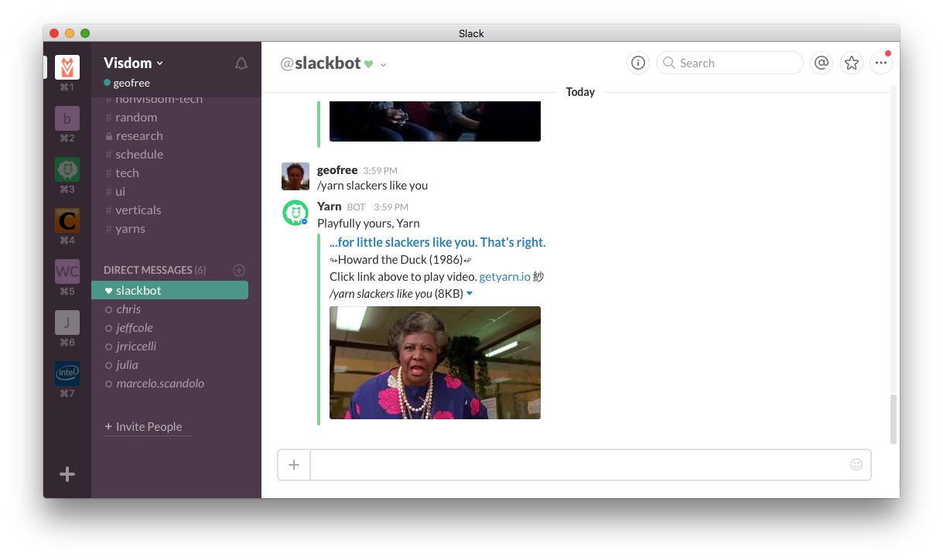Open the DIRECT MESSAGES header
Viewport: 943px width, 560px height.
click(x=155, y=270)
